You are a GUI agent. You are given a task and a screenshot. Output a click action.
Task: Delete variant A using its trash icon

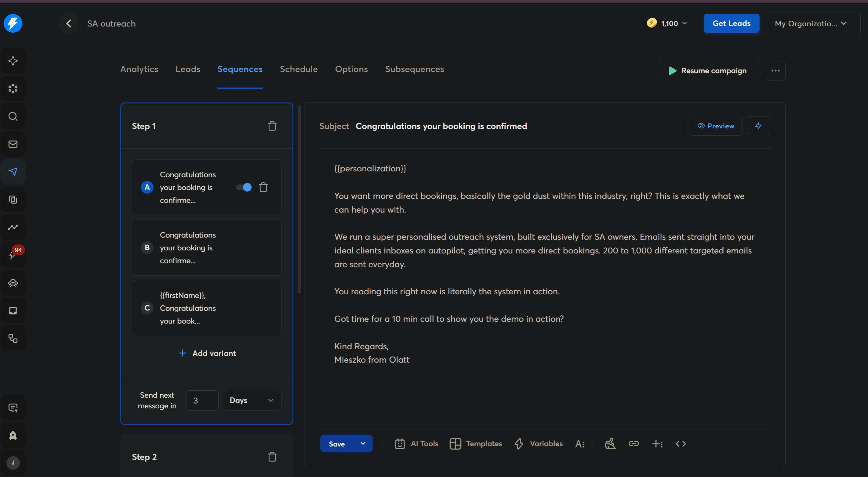(x=263, y=187)
